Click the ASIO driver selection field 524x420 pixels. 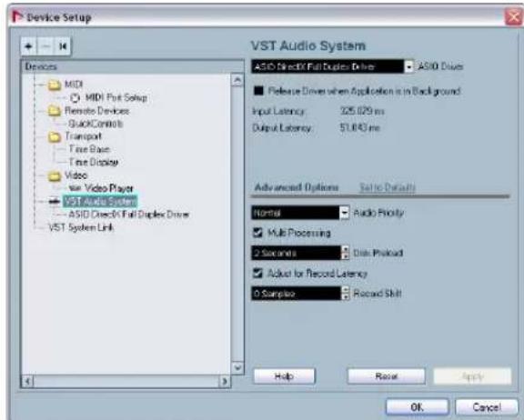pyautogui.click(x=327, y=66)
